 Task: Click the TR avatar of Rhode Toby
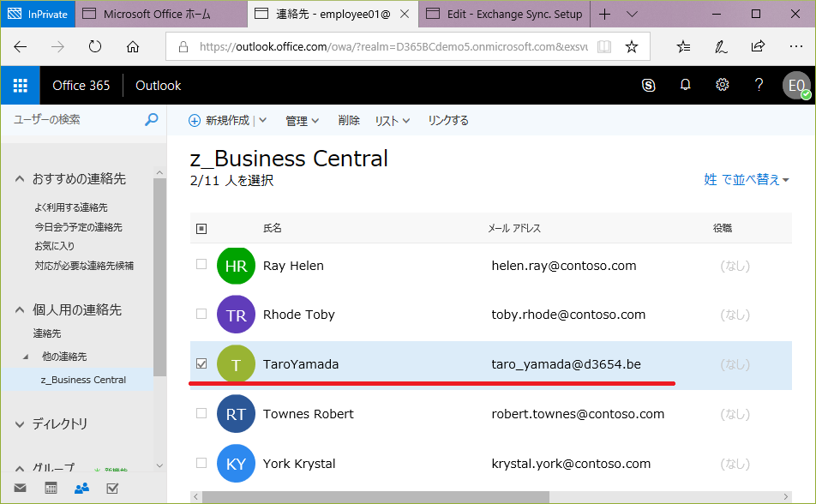[236, 315]
